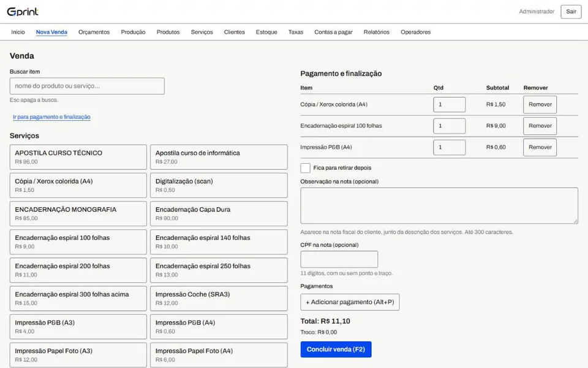
Task: Add APOSTILA CURSO TÉCNICO service
Action: pyautogui.click(x=78, y=157)
